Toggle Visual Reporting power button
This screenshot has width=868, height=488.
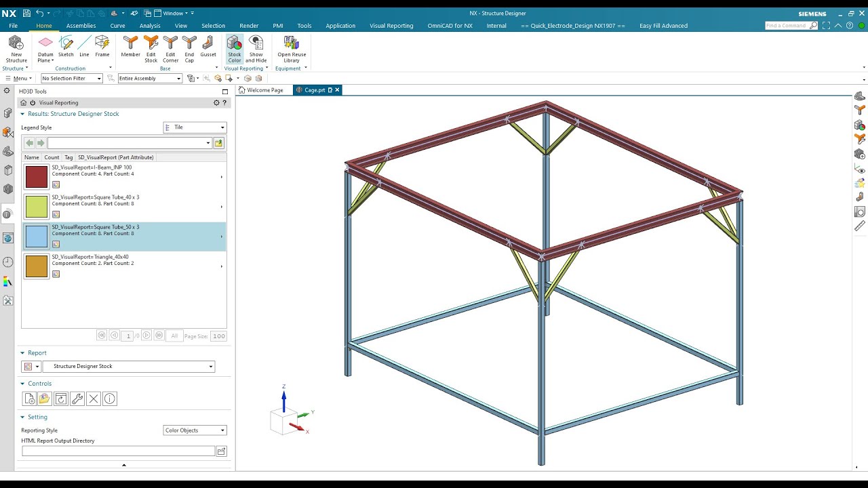[32, 102]
